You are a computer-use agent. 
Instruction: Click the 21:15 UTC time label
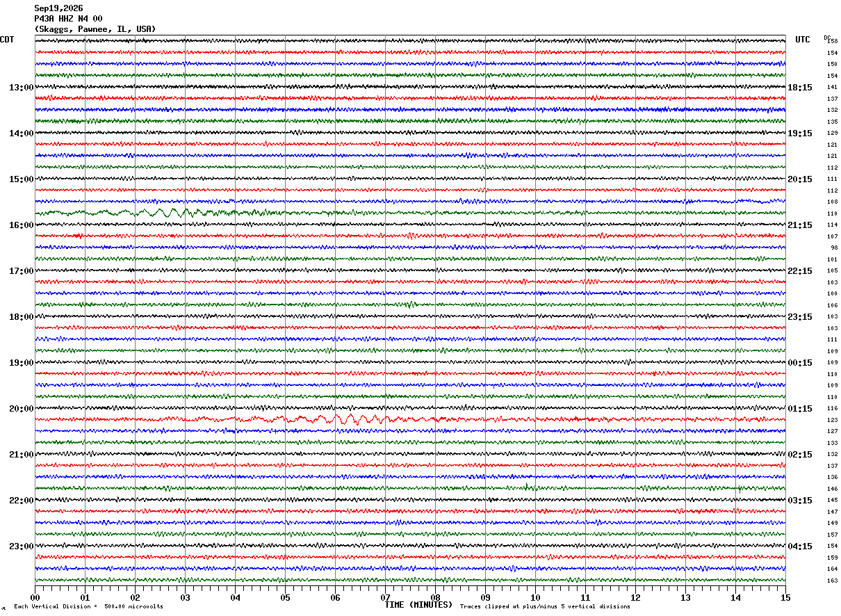800,225
